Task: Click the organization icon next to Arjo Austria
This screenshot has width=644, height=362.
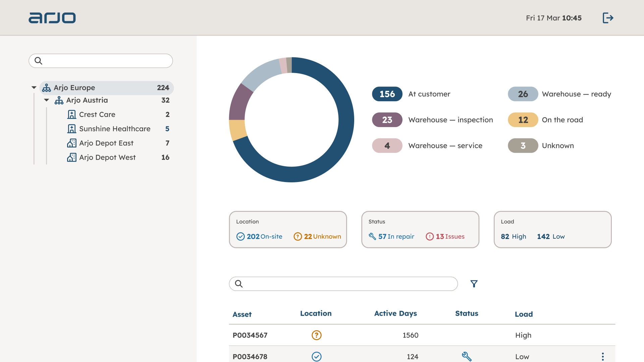Action: pyautogui.click(x=59, y=100)
